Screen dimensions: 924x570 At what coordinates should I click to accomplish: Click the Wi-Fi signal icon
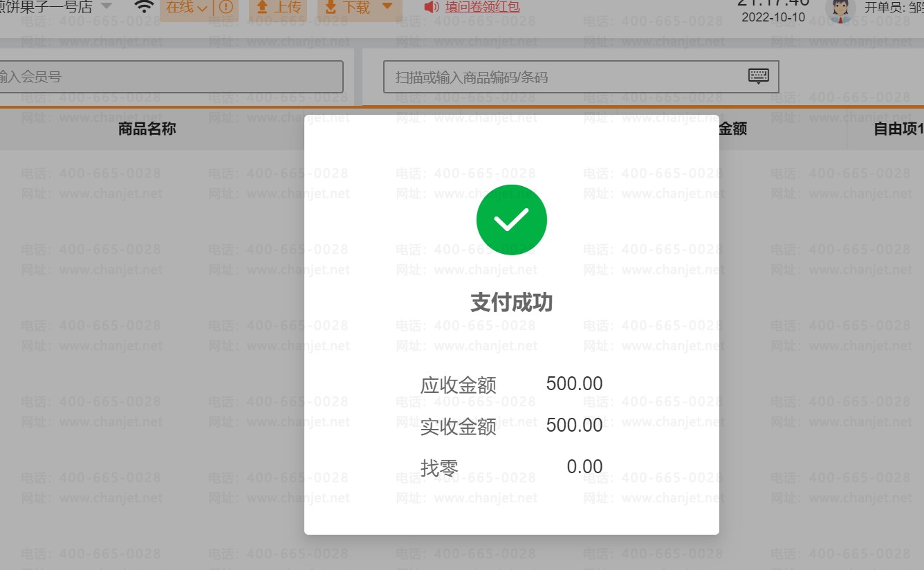coord(144,6)
